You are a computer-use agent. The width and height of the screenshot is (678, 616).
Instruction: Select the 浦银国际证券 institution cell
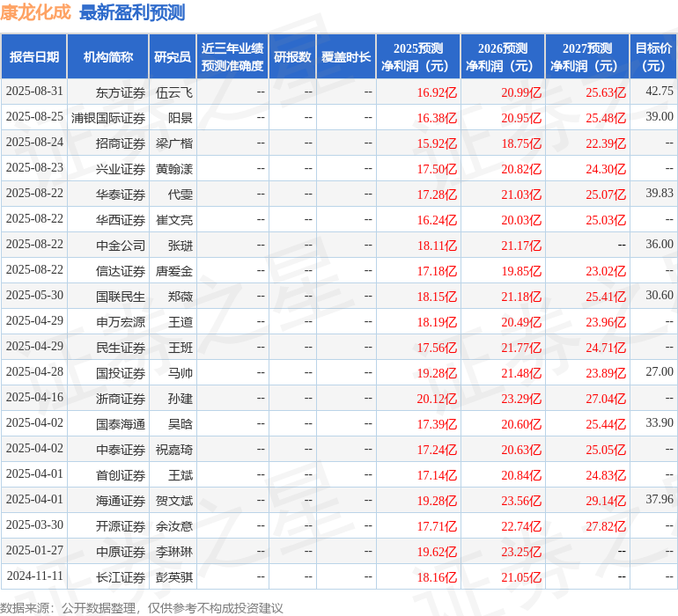click(108, 118)
